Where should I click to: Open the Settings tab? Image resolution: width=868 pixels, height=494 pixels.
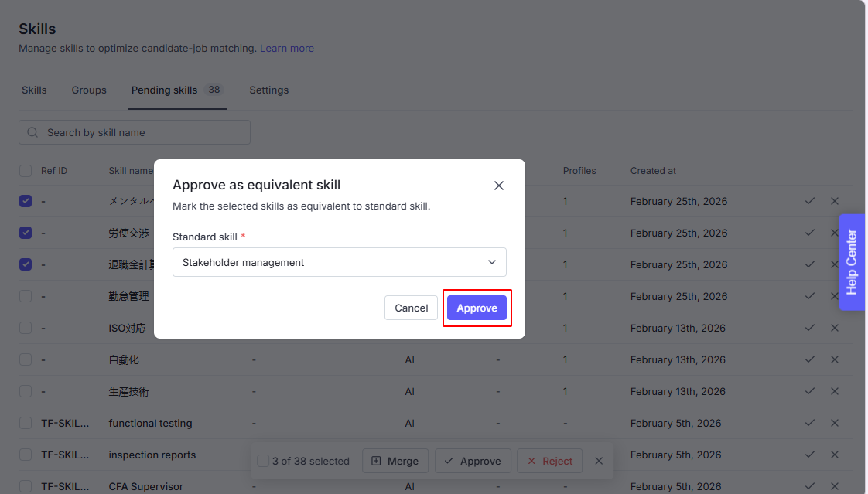click(x=268, y=90)
